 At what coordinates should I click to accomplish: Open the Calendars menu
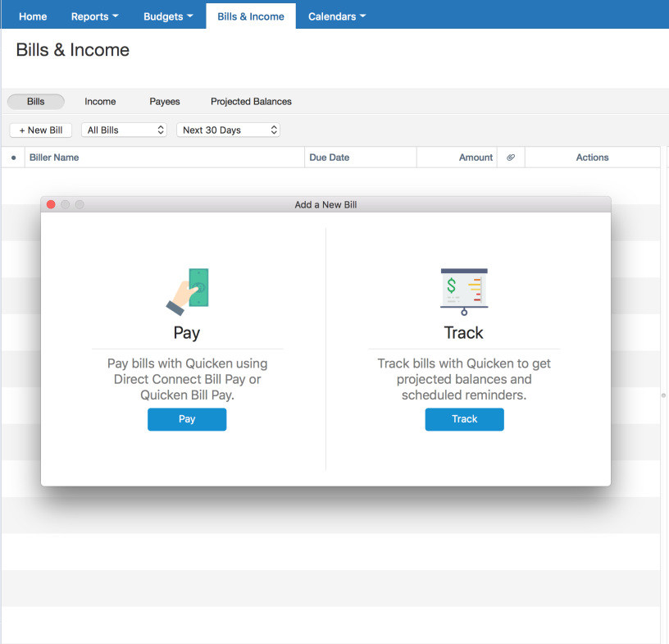coord(336,16)
